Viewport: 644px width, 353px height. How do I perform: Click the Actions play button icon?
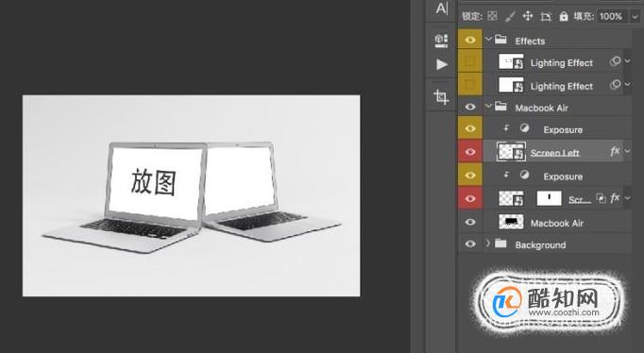click(x=442, y=64)
